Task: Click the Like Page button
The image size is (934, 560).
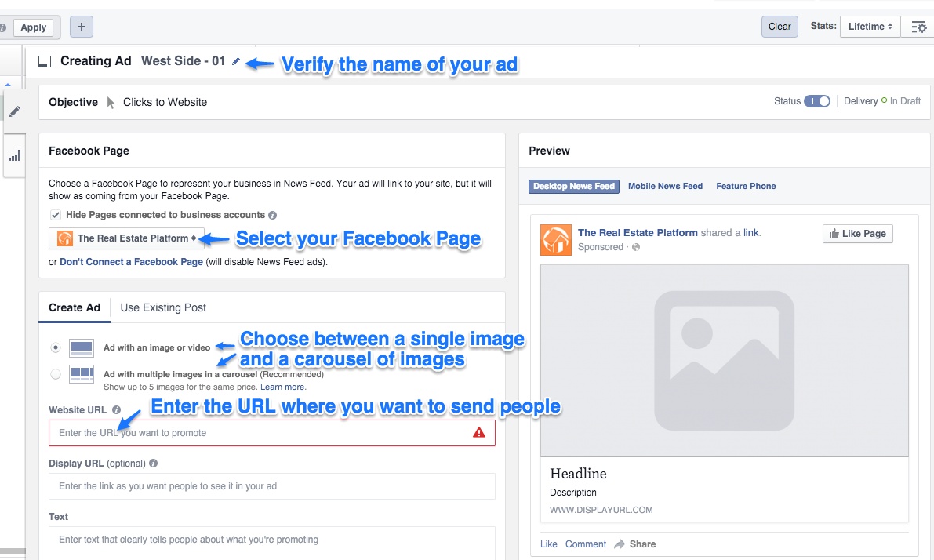Action: tap(858, 234)
